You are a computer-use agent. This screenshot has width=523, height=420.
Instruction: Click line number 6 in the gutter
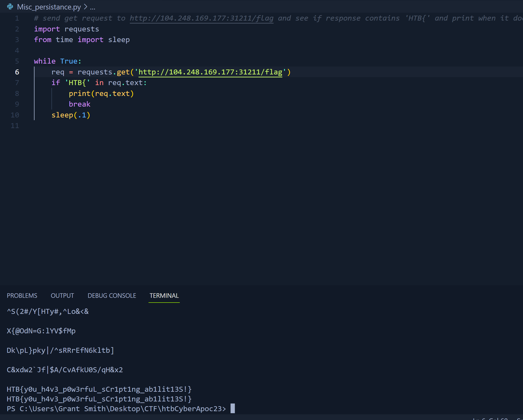(17, 72)
